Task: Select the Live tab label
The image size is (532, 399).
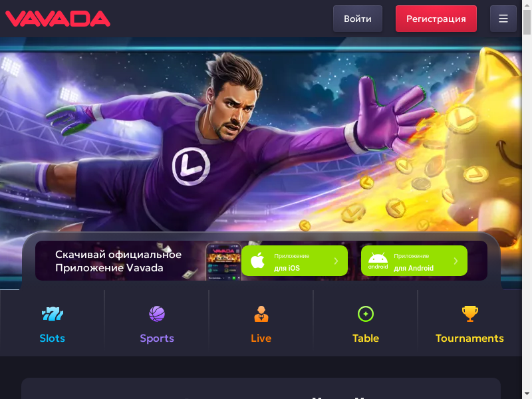Action: coord(261,338)
